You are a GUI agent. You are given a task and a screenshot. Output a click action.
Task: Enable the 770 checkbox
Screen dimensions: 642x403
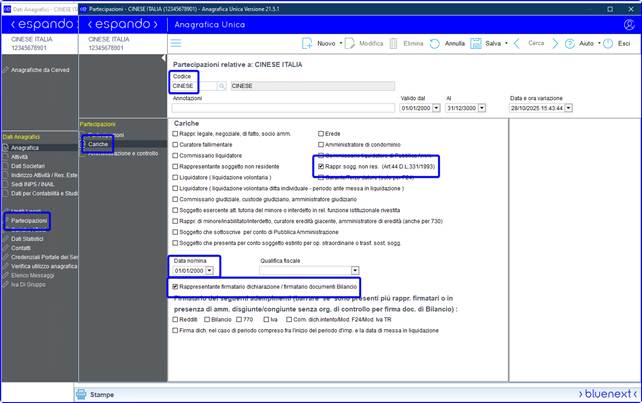coord(239,319)
